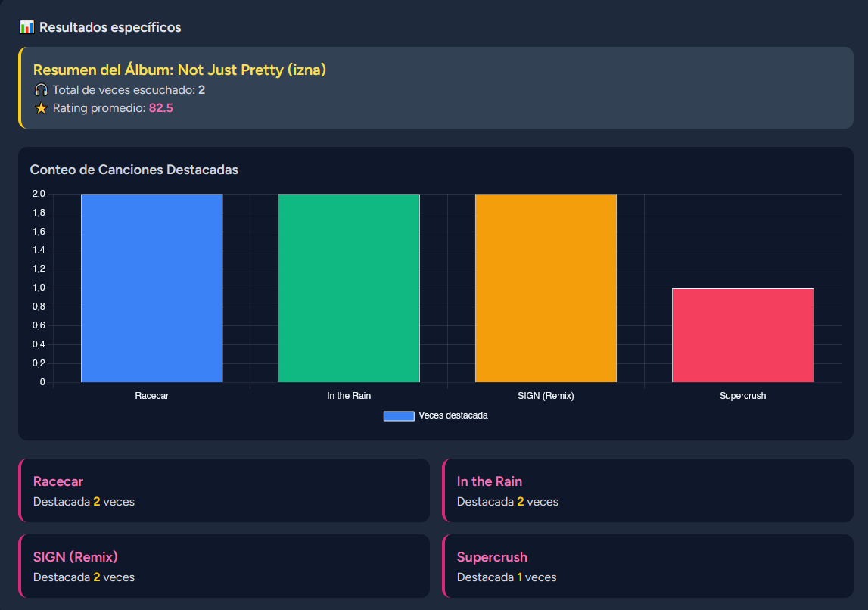This screenshot has width=868, height=610.
Task: Click the orange SIGN (Remix) bar
Action: pyautogui.click(x=546, y=288)
